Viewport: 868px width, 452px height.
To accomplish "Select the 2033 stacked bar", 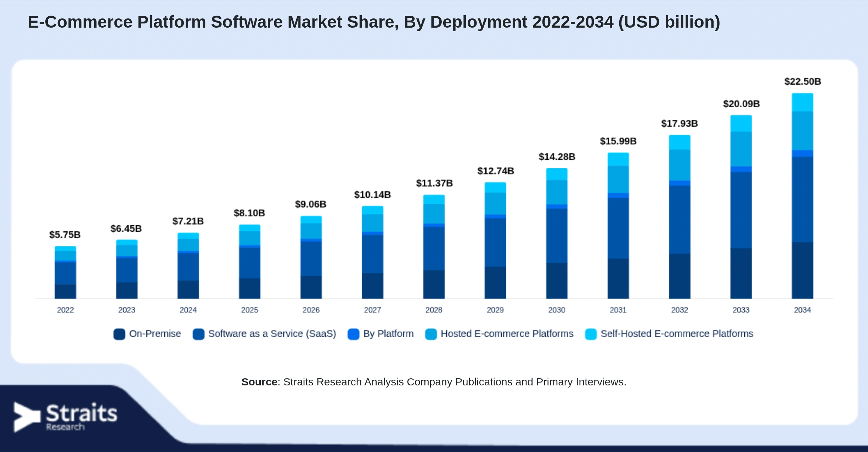I will tap(741, 207).
